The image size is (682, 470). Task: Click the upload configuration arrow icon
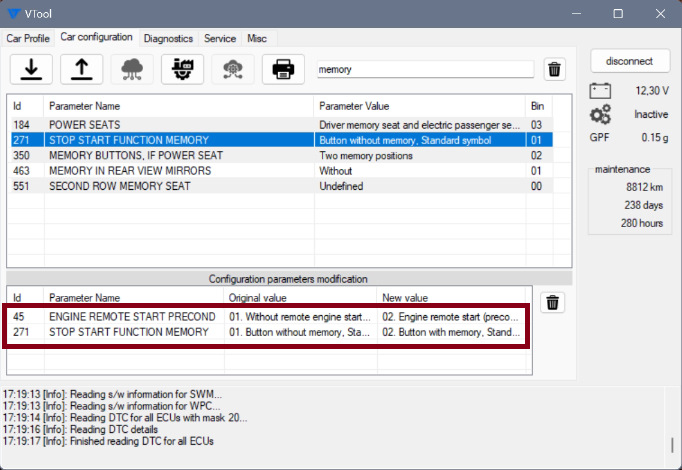(x=82, y=69)
